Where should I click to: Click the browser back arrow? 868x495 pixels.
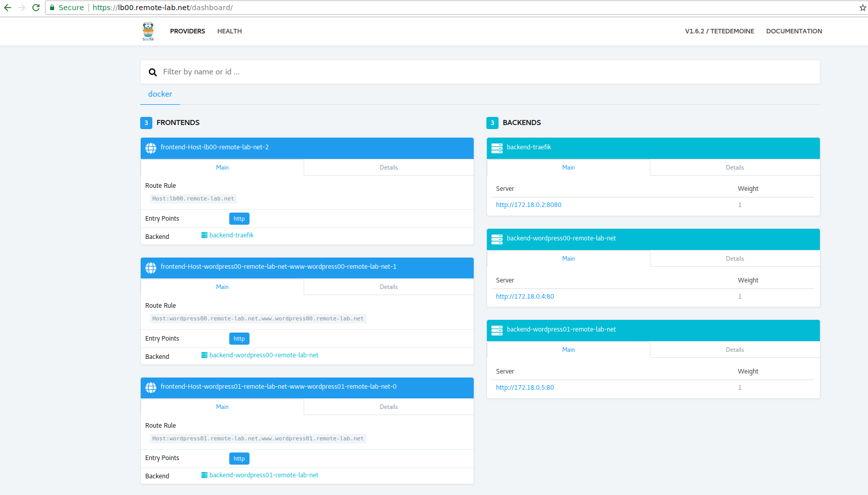point(8,8)
